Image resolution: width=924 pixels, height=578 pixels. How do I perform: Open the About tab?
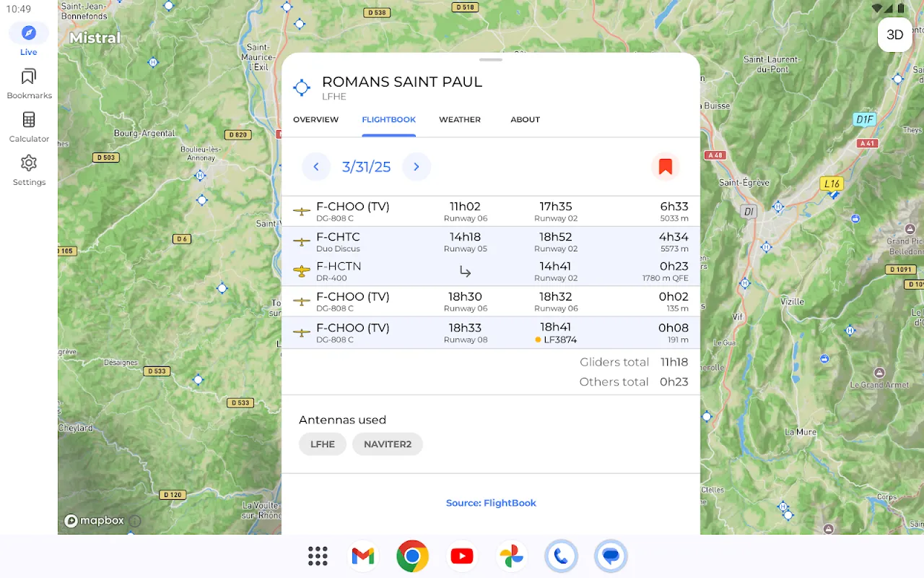point(525,119)
